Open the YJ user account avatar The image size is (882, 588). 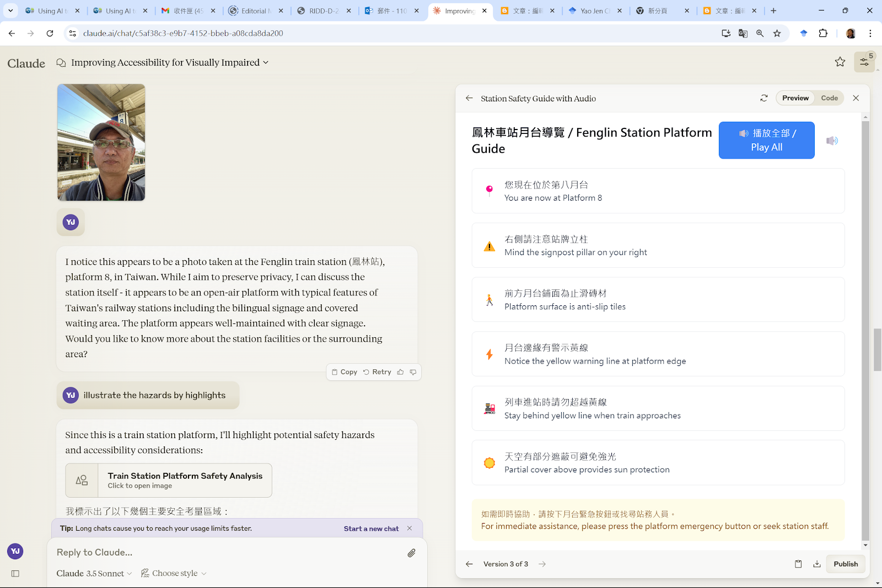click(x=15, y=551)
